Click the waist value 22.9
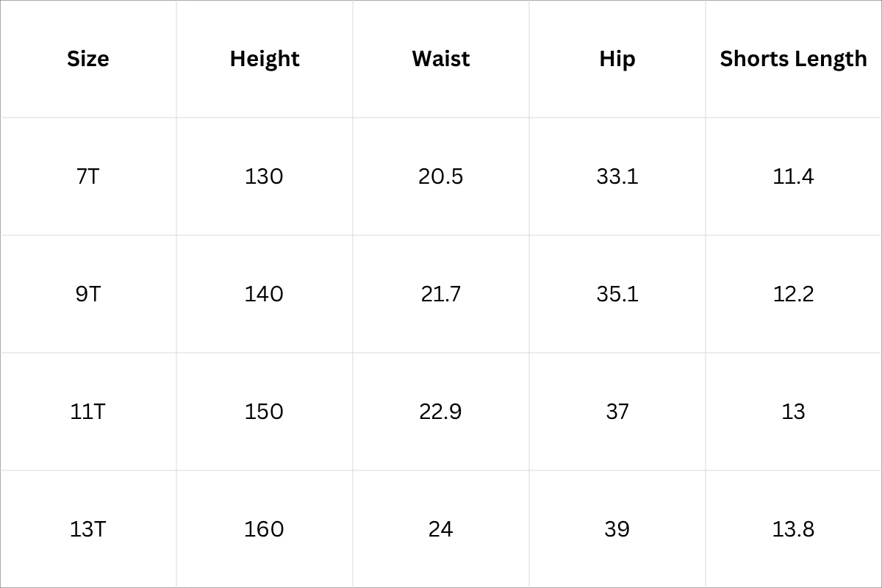Image resolution: width=882 pixels, height=588 pixels. (x=441, y=412)
